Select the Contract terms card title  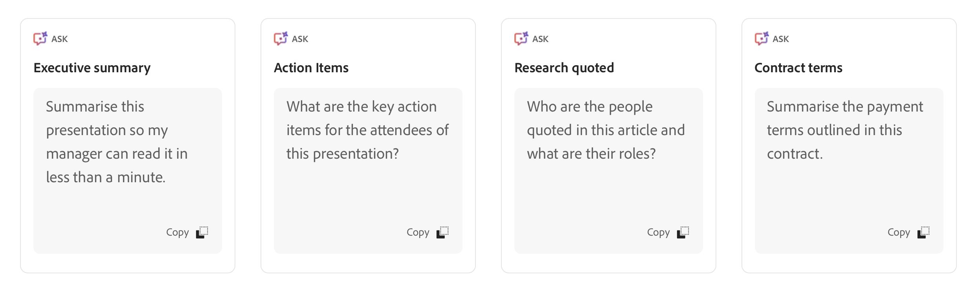pyautogui.click(x=798, y=68)
